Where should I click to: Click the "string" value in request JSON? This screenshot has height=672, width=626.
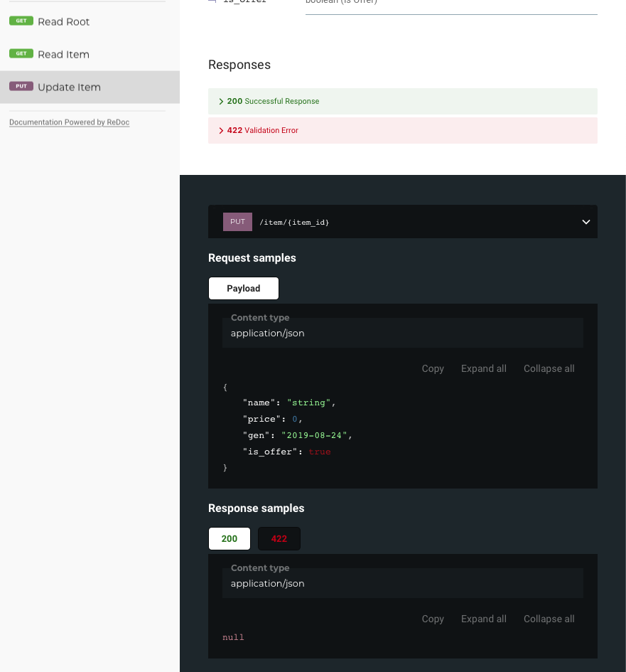tap(308, 402)
